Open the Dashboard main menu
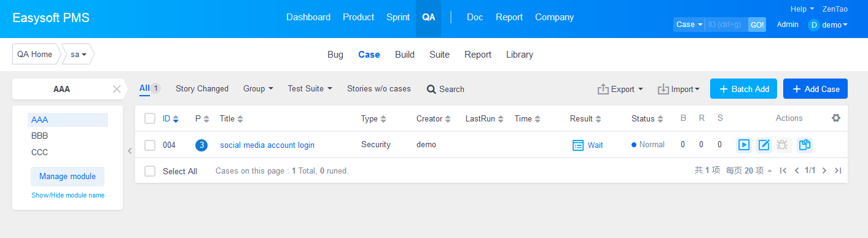Screen dimensions: 868x238 [308, 17]
